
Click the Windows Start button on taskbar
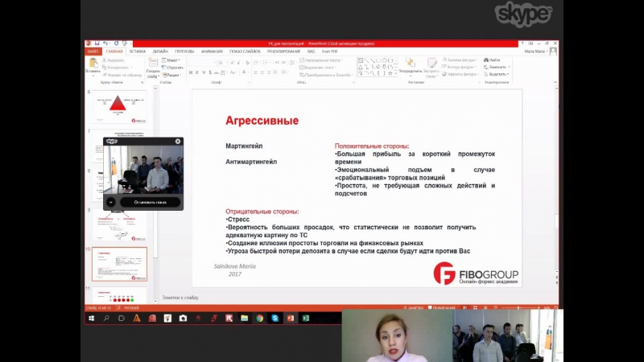91,318
